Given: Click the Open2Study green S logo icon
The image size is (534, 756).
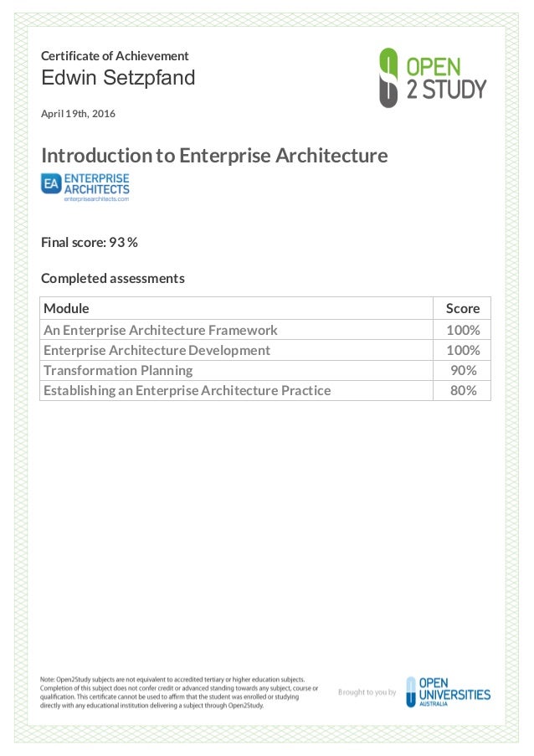Looking at the screenshot, I should [388, 78].
